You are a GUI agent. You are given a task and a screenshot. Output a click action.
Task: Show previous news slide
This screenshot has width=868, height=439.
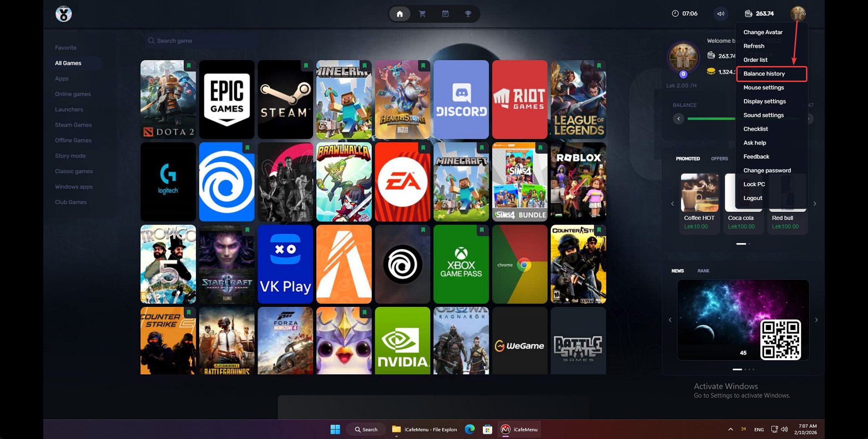[x=670, y=320]
